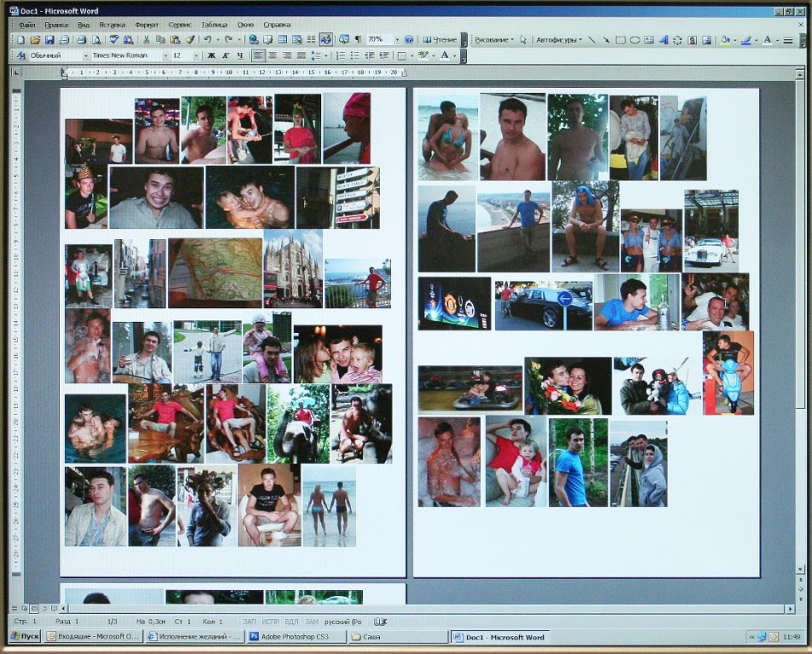Open the zoom 70% dropdown
Viewport: 812px width, 654px height.
click(397, 40)
